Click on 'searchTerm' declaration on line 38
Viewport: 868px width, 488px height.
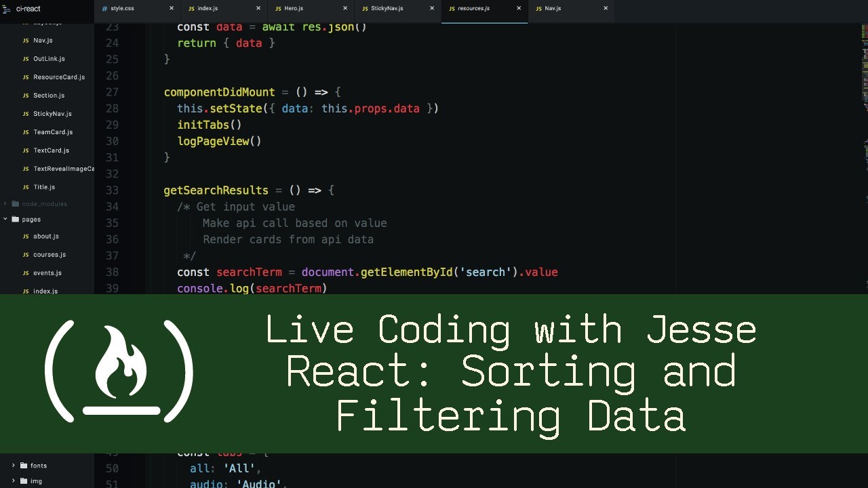249,272
